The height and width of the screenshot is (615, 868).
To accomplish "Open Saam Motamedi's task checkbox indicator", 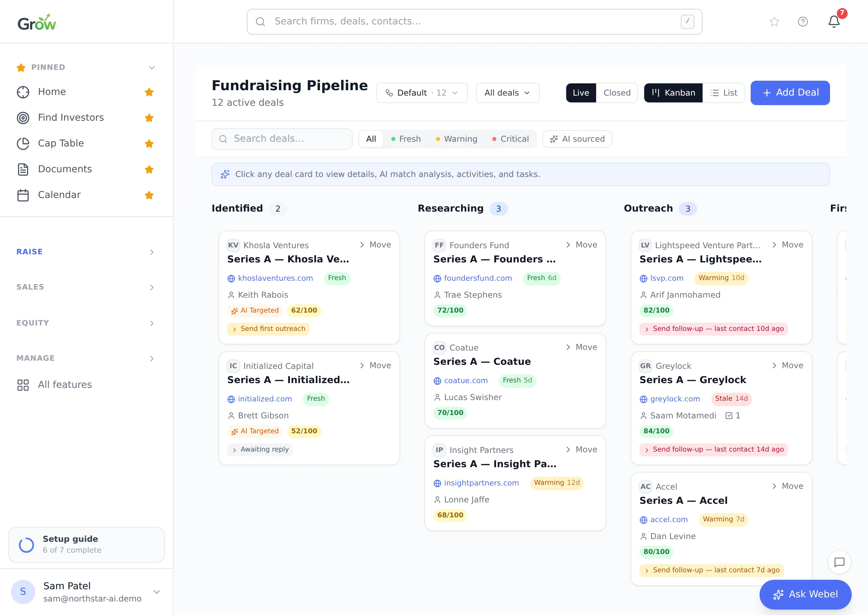I will 732,415.
